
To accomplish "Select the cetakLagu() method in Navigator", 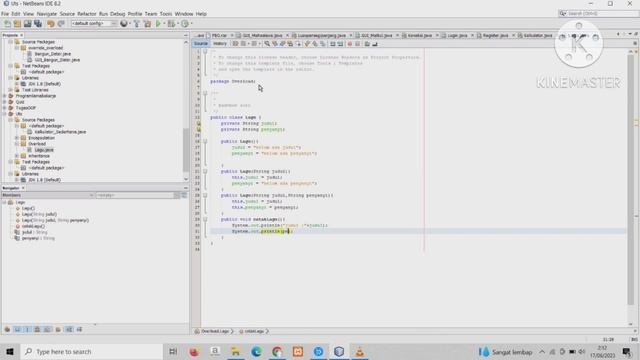I will click(33, 226).
